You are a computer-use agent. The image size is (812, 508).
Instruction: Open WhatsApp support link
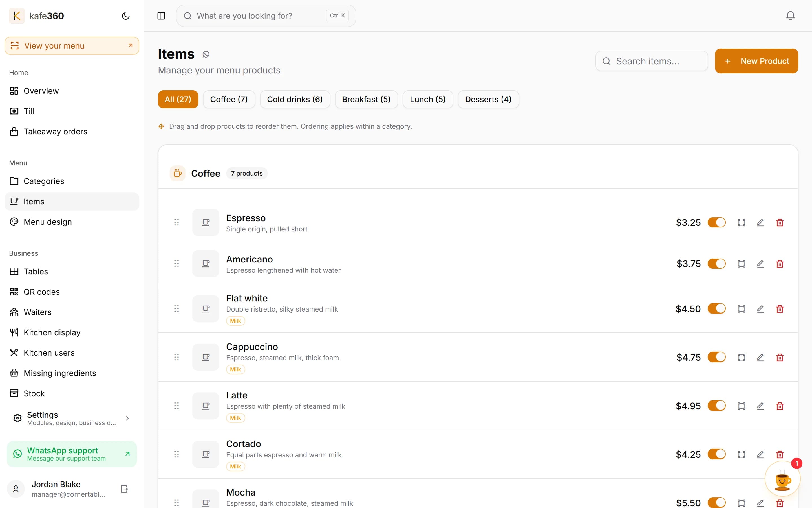click(x=72, y=454)
